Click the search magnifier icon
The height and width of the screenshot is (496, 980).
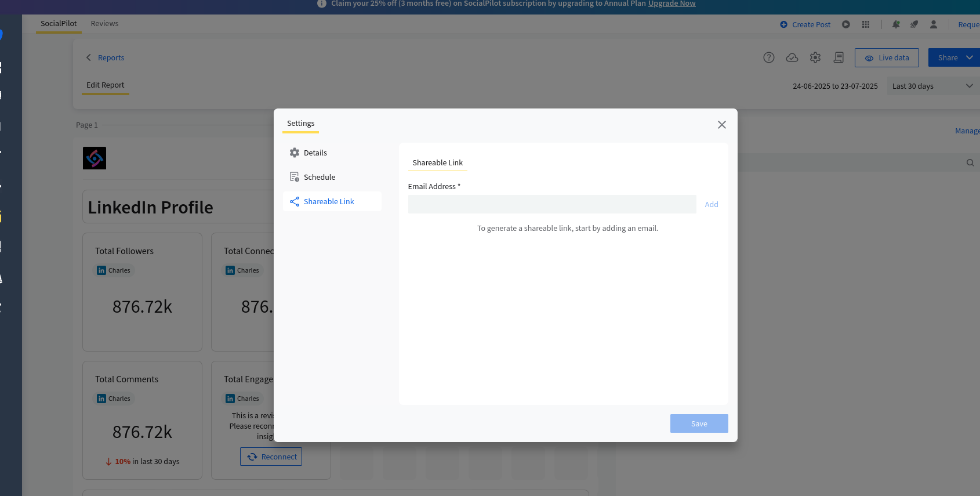(x=970, y=163)
